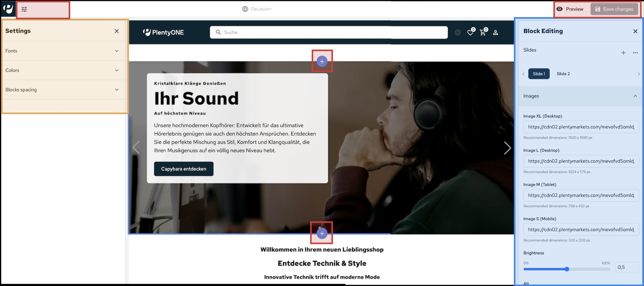Open the settings sliders icon in top bar
The image size is (644, 286).
(24, 9)
